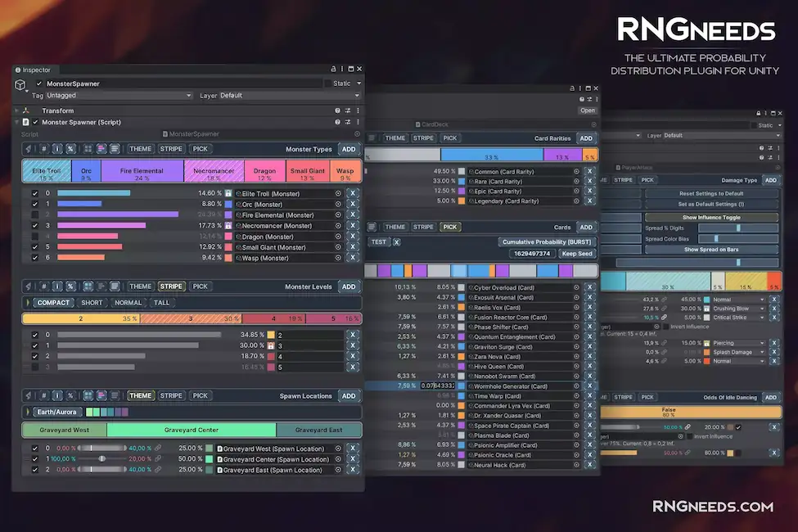Click the Orc color swatch in list

pyautogui.click(x=228, y=204)
